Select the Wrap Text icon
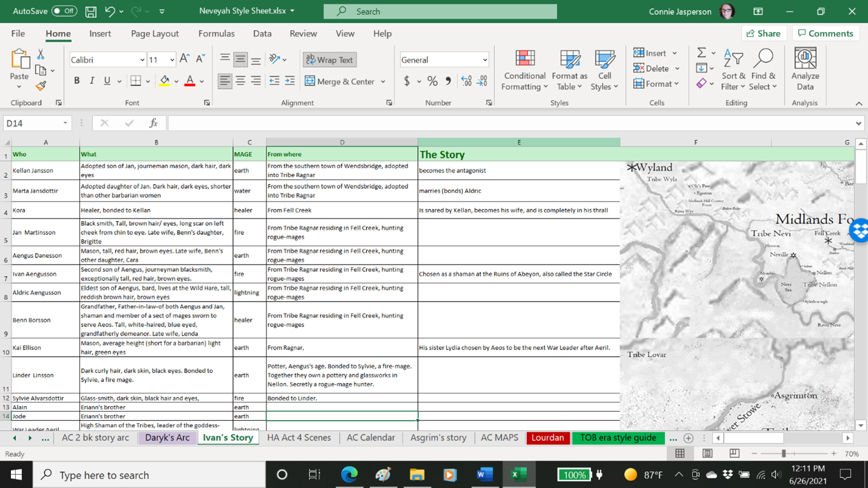This screenshot has width=868, height=488. [330, 59]
